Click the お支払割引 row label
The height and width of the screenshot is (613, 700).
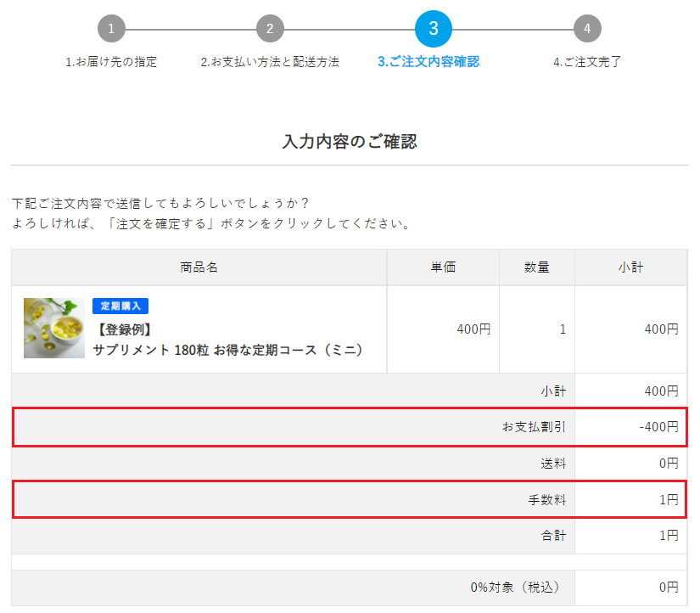point(534,427)
